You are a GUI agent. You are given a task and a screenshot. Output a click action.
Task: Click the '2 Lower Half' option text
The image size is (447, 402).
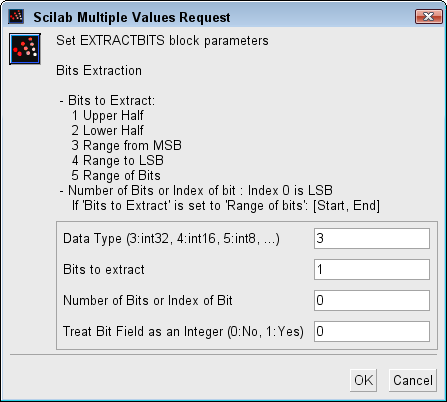click(x=107, y=130)
